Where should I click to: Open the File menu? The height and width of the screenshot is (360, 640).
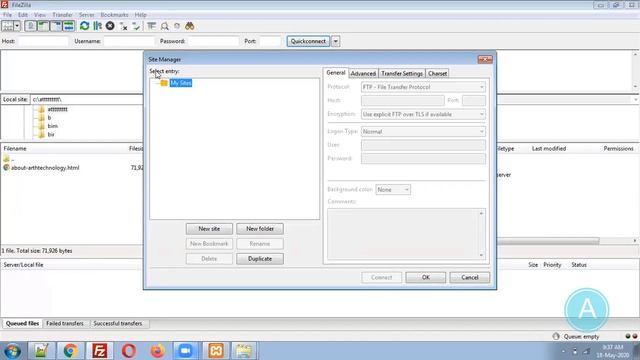7,15
